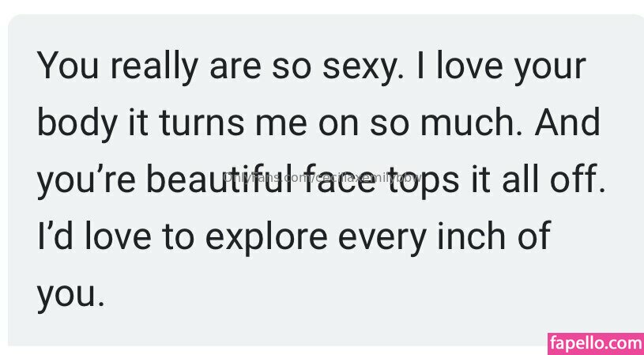Click the word "sexy." in the first line
The height and width of the screenshot is (355, 644).
point(361,66)
